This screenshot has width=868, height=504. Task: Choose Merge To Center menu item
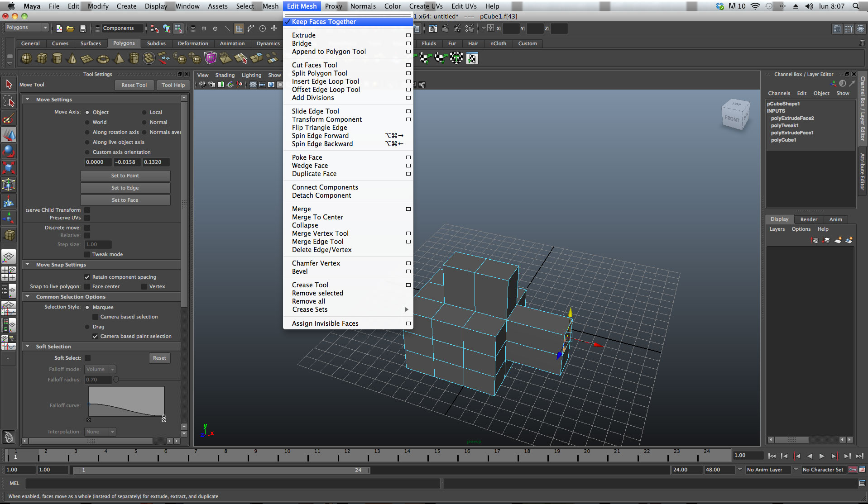(x=317, y=217)
